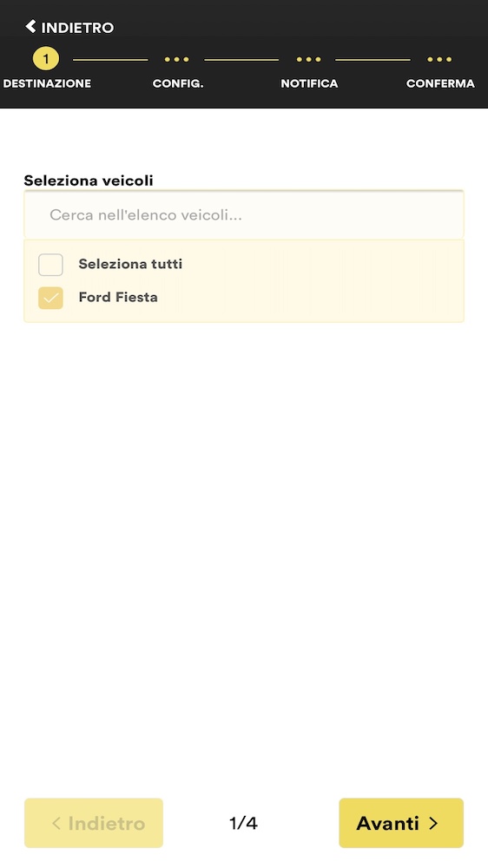Tap the INDIETRO text in header
Screen dimensions: 488x868
(77, 28)
